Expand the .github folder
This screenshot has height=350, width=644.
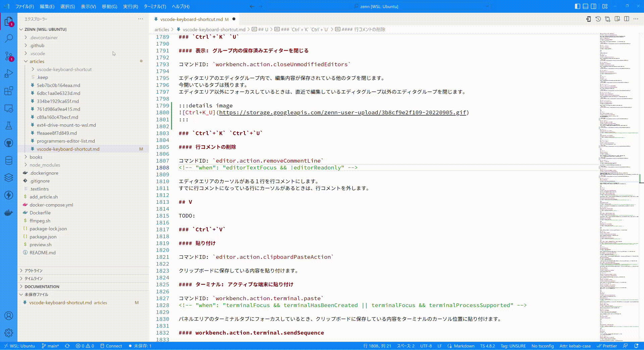(83, 46)
